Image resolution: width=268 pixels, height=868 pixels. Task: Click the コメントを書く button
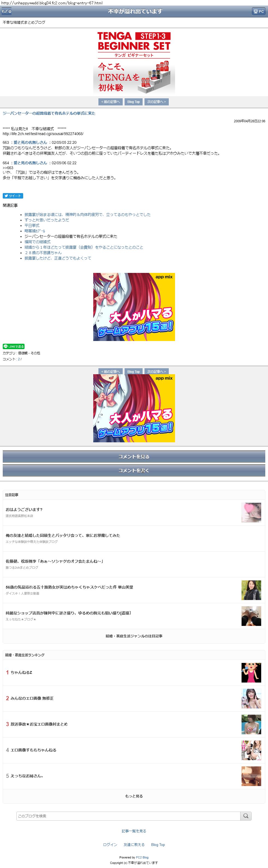click(134, 470)
